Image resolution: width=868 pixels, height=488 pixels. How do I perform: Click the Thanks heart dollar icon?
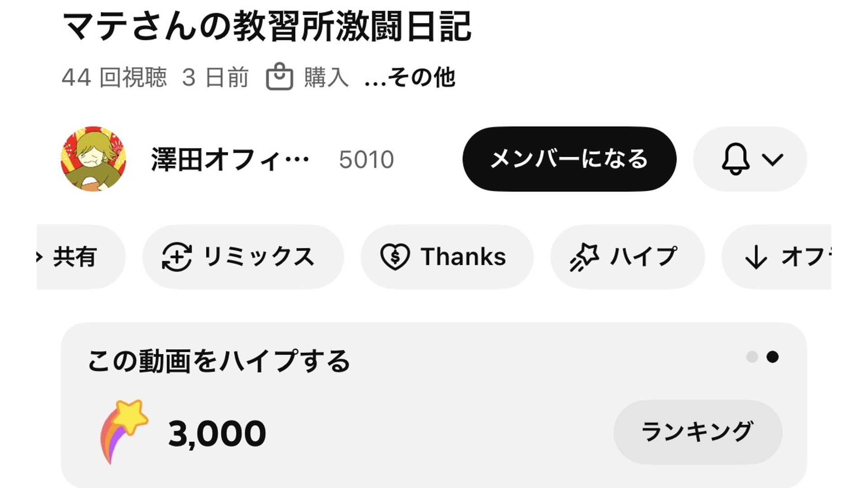point(395,257)
